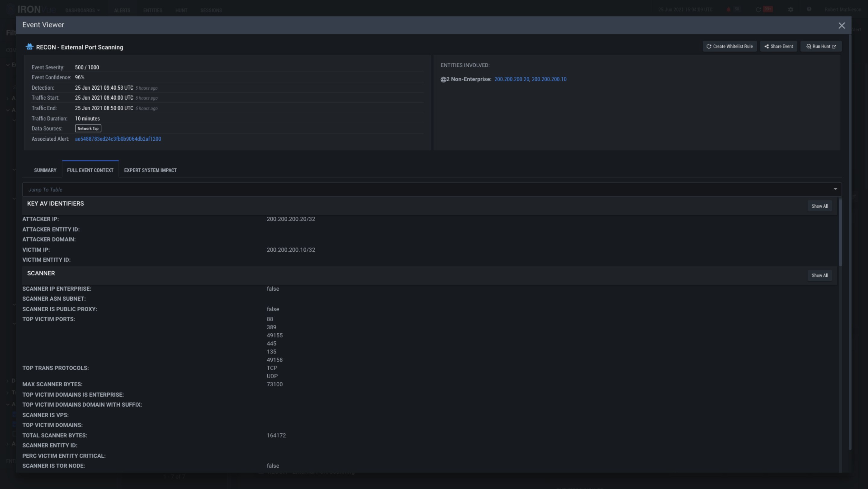Open entity link 200.200.200.20

(x=512, y=79)
